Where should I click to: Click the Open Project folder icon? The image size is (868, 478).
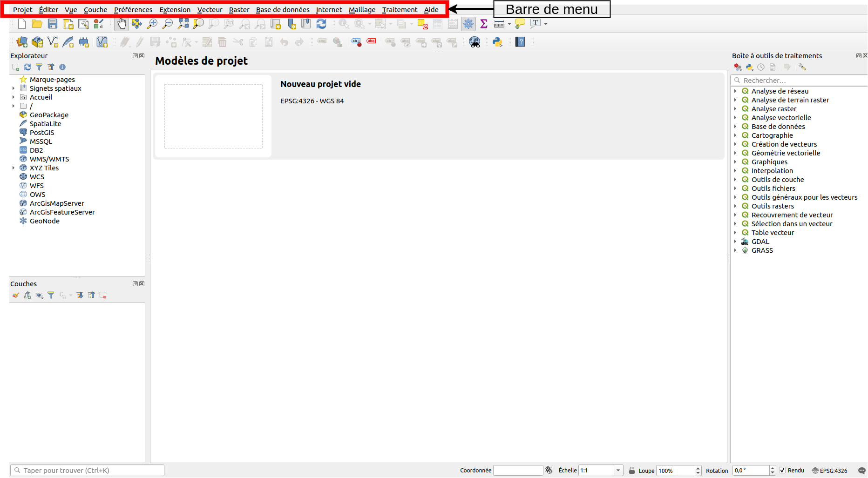[37, 24]
